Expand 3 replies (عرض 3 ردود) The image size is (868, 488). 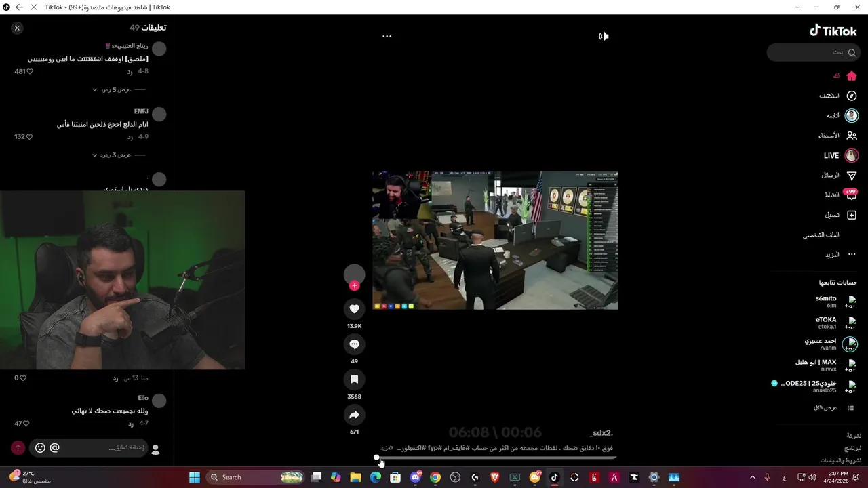[112, 155]
